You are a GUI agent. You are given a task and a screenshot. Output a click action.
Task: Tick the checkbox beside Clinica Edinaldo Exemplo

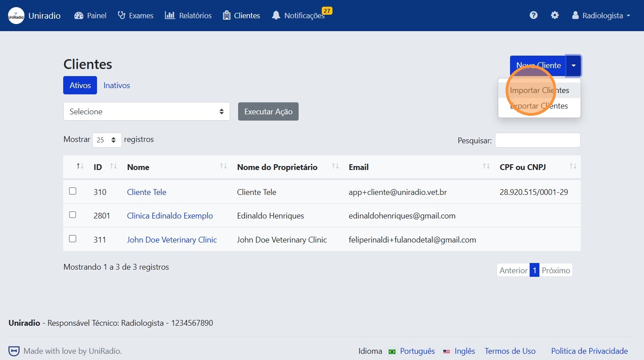(73, 214)
